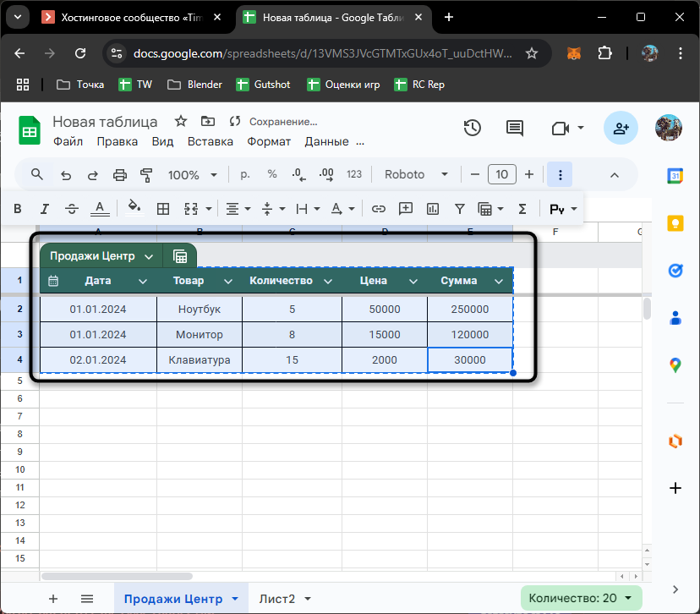Open the Дата column header dropdown
This screenshot has width=700, height=614.
coord(143,282)
